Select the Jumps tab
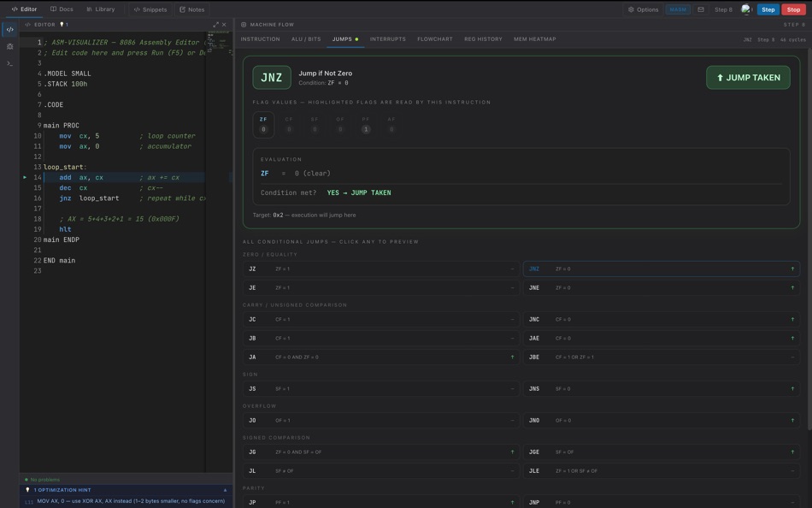 [345, 38]
